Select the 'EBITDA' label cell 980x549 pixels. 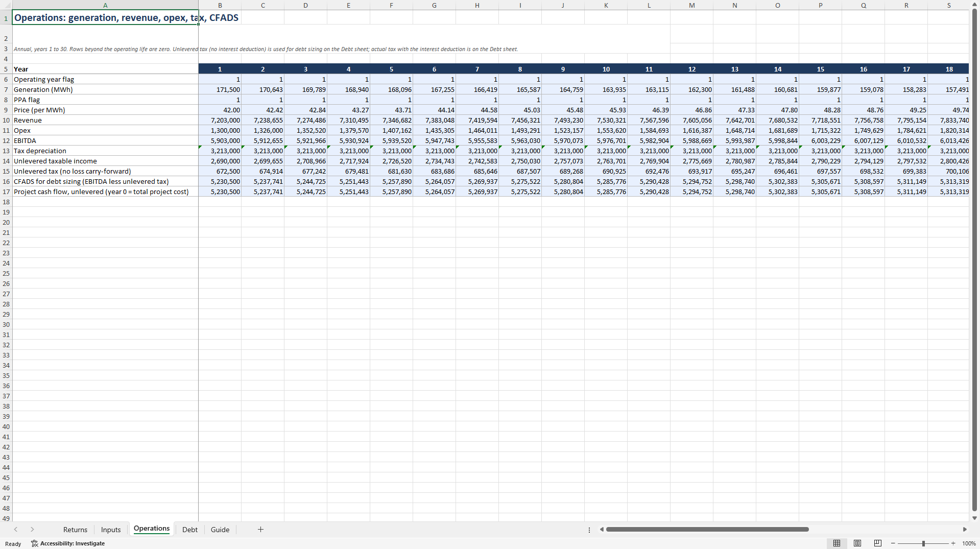105,140
